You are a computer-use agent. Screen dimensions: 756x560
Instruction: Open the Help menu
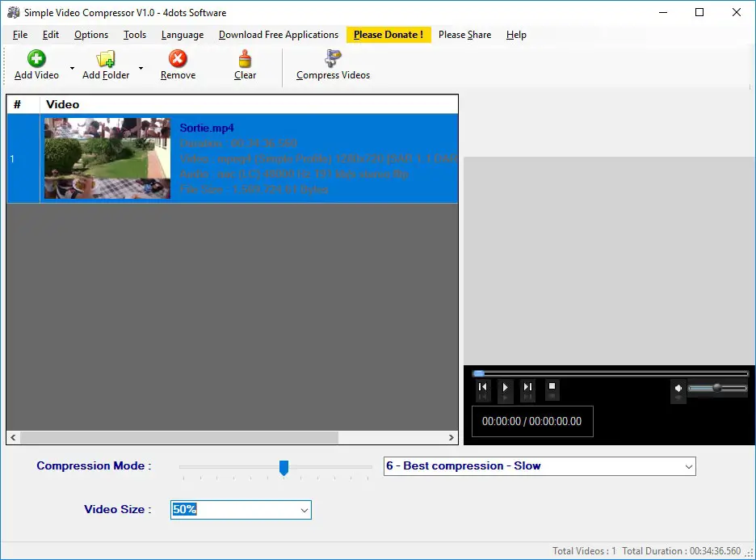coord(516,35)
